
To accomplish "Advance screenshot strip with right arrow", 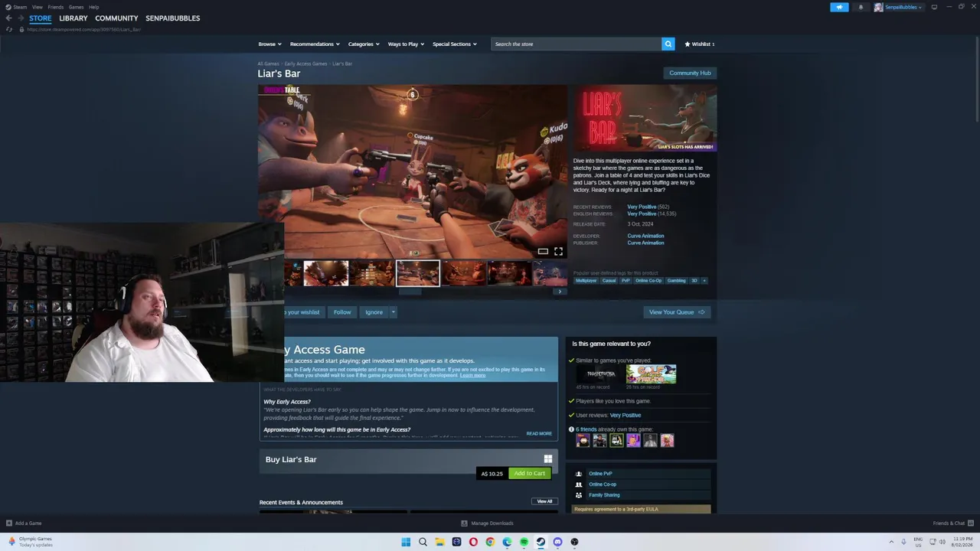I will 560,292.
